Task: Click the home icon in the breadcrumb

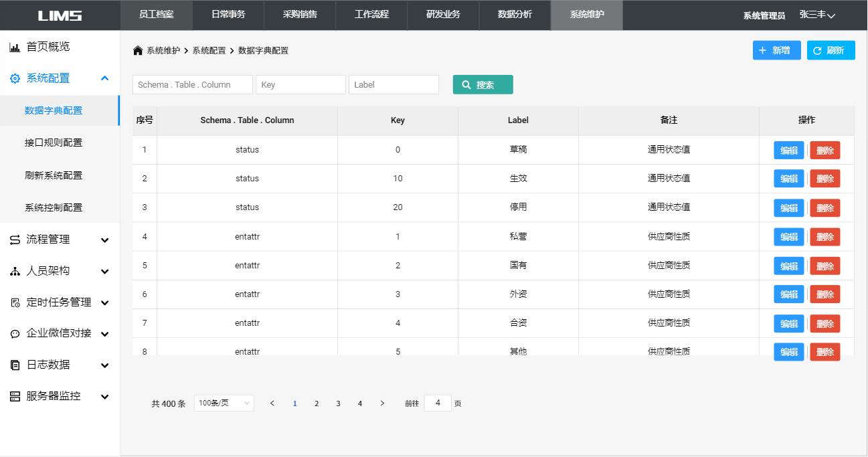Action: pos(138,51)
